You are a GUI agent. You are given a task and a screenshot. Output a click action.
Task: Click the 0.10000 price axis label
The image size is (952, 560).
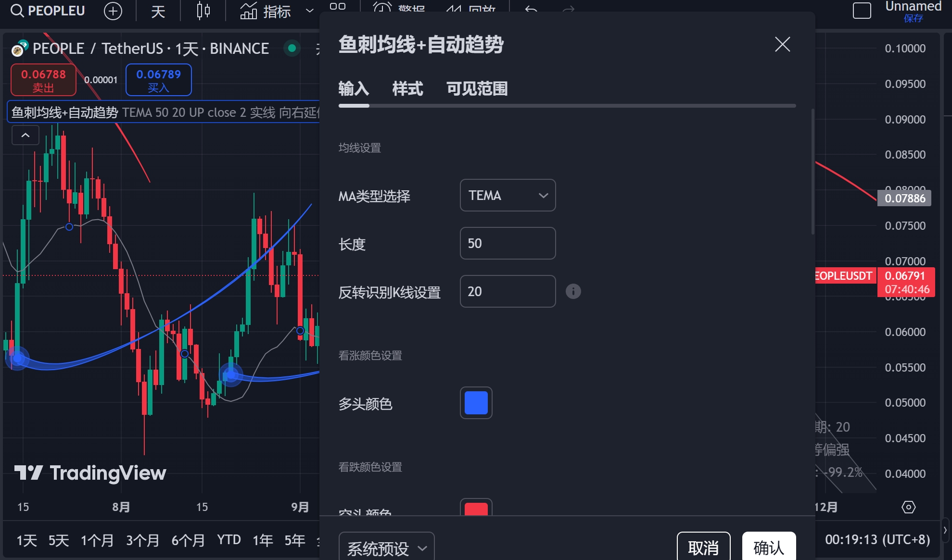pyautogui.click(x=905, y=49)
